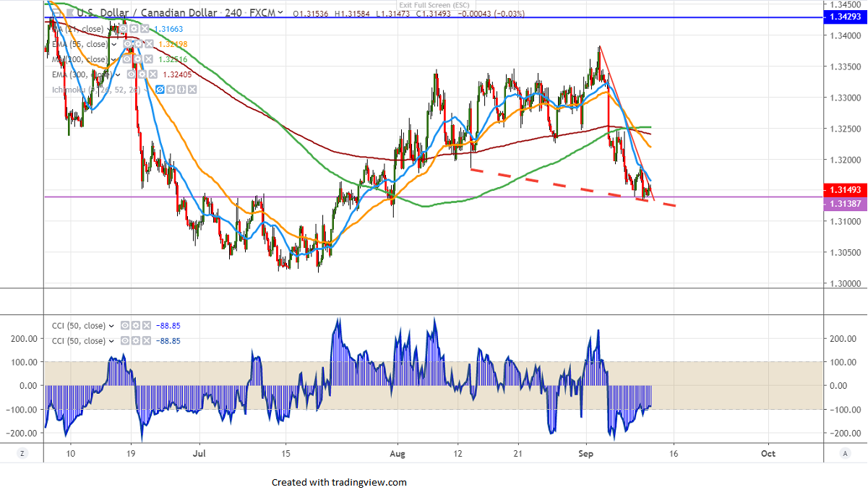Click the 1.33000 level on price scale

(844, 98)
